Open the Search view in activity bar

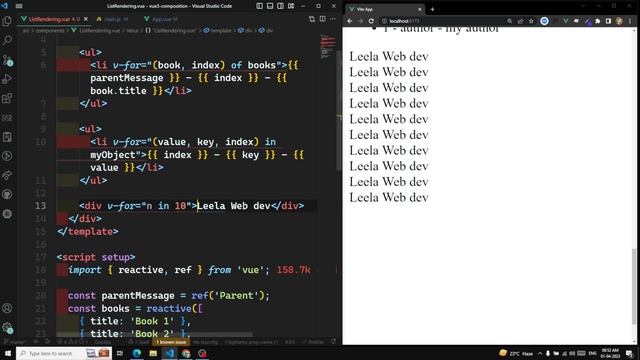(x=7, y=40)
